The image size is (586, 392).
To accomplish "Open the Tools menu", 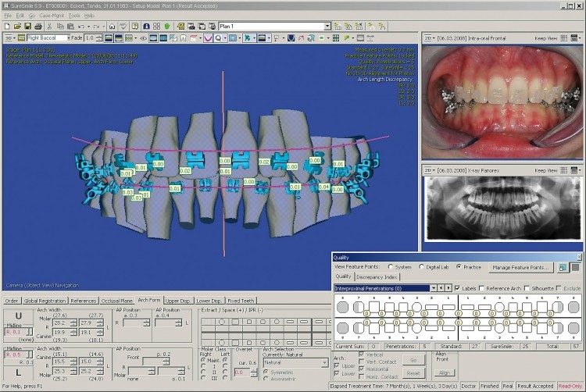I will (74, 16).
